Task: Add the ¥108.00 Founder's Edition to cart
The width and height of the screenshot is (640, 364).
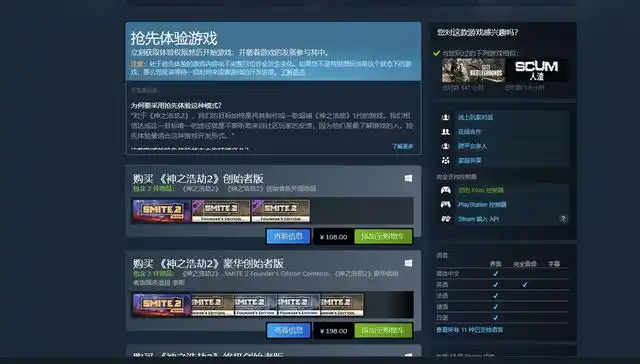Action: pos(383,237)
